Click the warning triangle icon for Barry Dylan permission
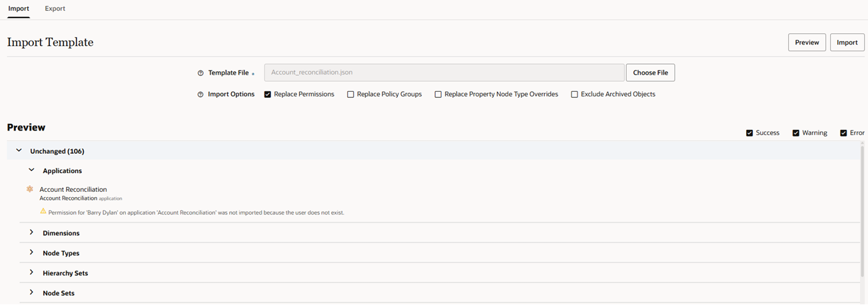The height and width of the screenshot is (305, 868). pyautogui.click(x=43, y=211)
